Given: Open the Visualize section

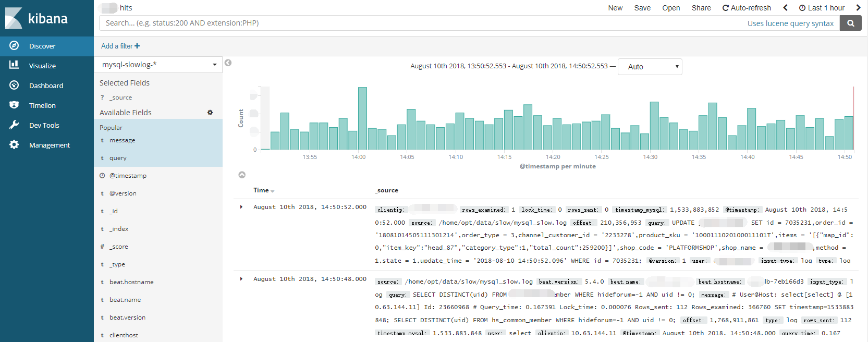Looking at the screenshot, I should point(42,66).
